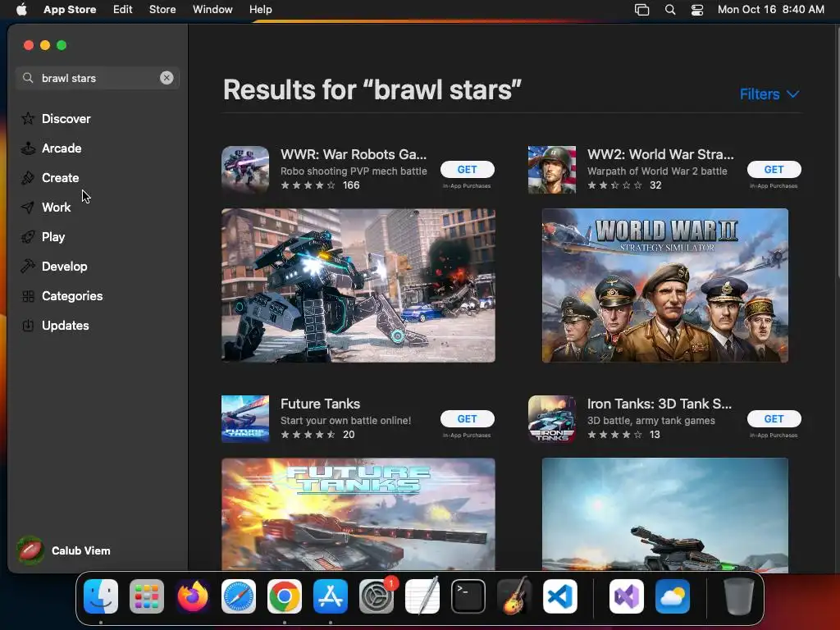Image resolution: width=840 pixels, height=630 pixels.
Task: Click "Robo shooting PVP mech battle" subtitle
Action: point(354,171)
